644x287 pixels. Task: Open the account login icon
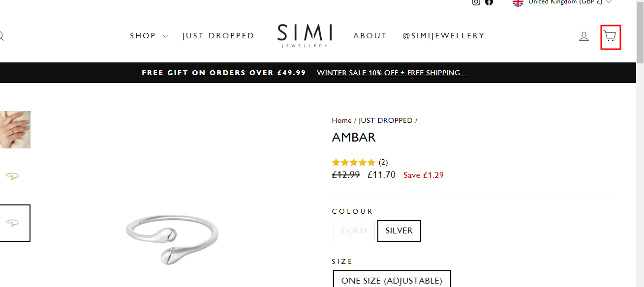[584, 36]
